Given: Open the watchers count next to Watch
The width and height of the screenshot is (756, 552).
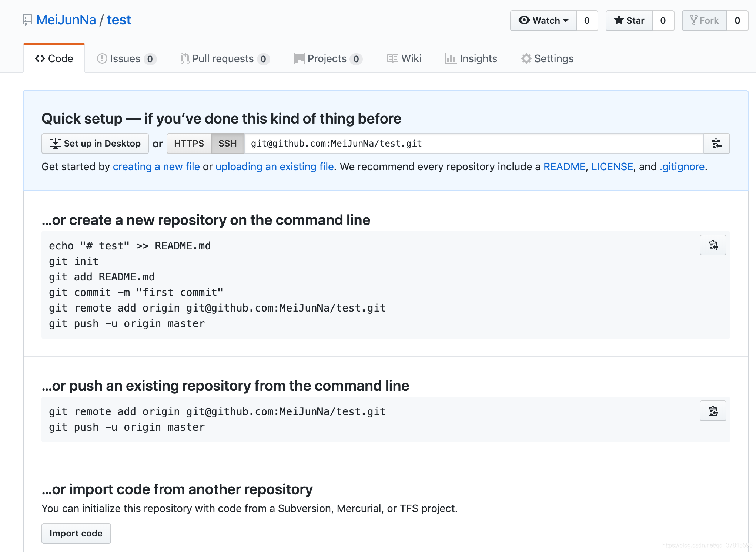Looking at the screenshot, I should pos(587,21).
